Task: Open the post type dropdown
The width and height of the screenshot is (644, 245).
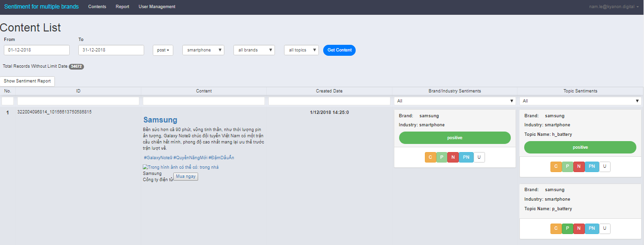Action: pyautogui.click(x=163, y=50)
